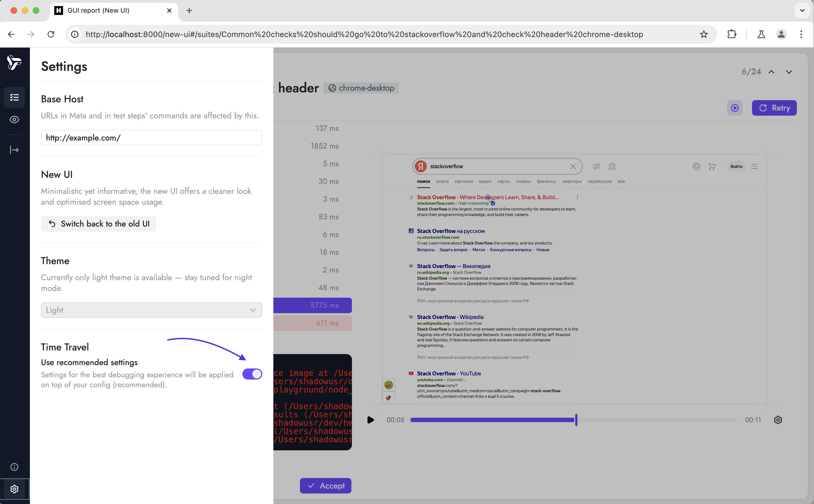Go to the previous test with the up chevron
The image size is (814, 504).
[771, 72]
